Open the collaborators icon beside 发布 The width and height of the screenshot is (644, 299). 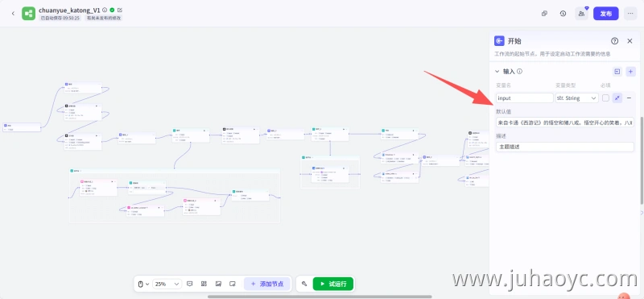click(x=581, y=14)
